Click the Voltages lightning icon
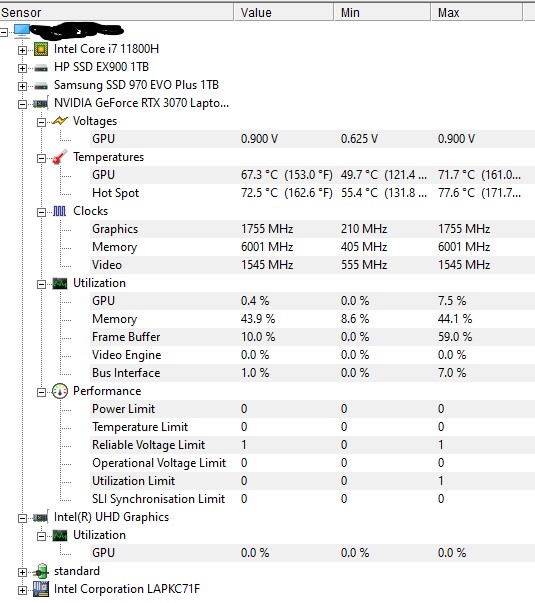Screen dimensions: 535x603 [x=60, y=121]
